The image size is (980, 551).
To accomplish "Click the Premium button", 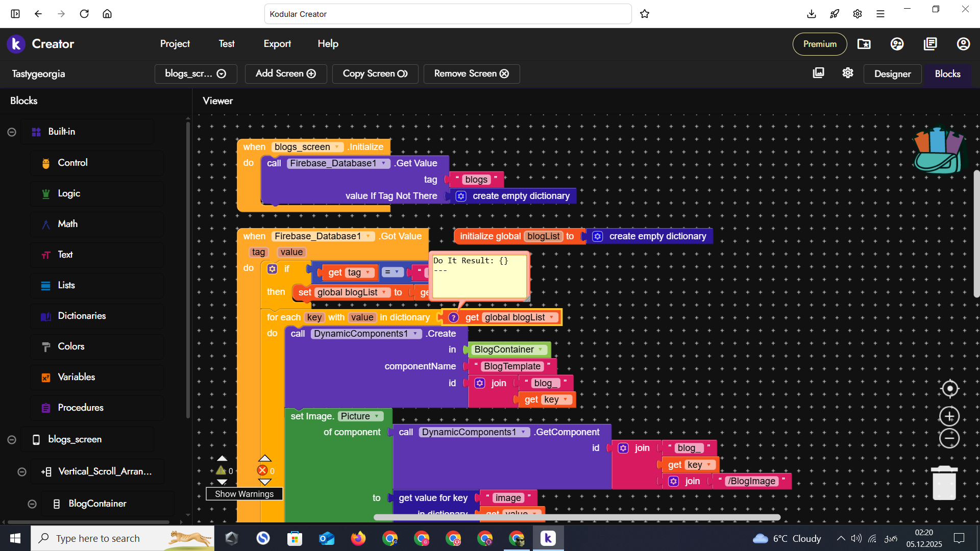I will tap(819, 44).
